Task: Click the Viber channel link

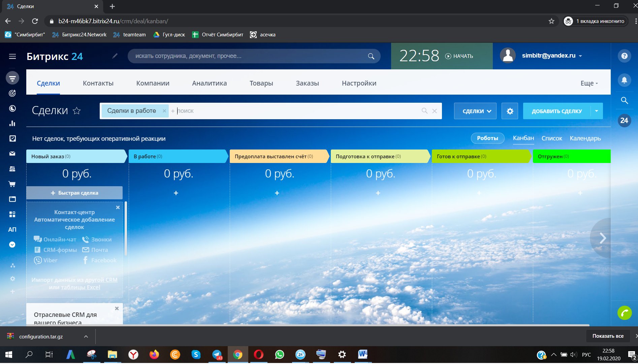Action: pyautogui.click(x=45, y=260)
